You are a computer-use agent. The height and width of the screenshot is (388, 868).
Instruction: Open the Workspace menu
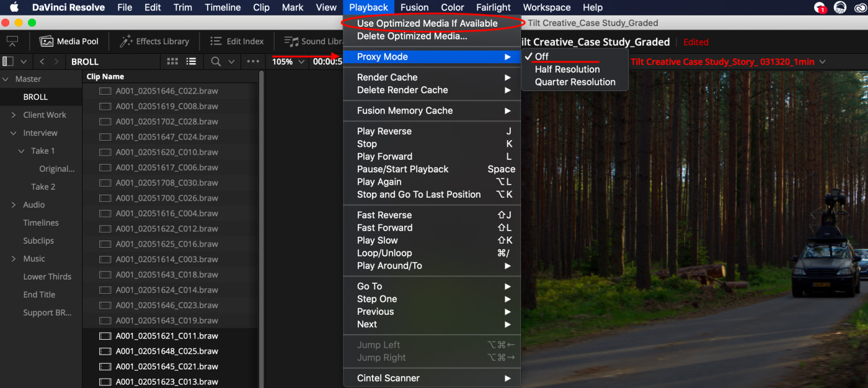pos(547,7)
